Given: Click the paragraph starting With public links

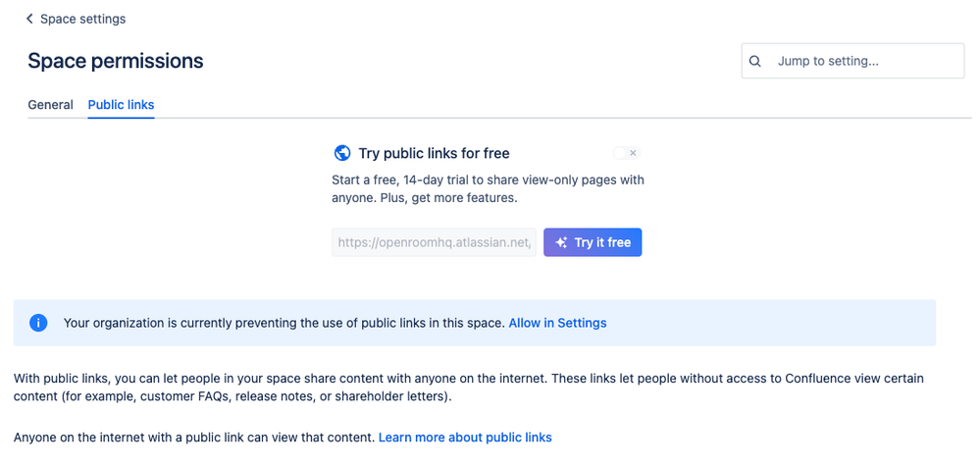Looking at the screenshot, I should pos(469,388).
